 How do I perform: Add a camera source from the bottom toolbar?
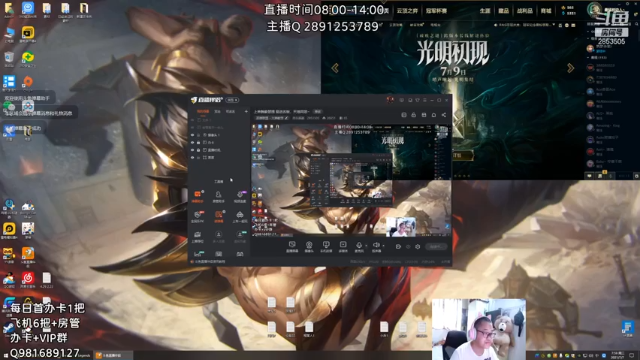[309, 247]
